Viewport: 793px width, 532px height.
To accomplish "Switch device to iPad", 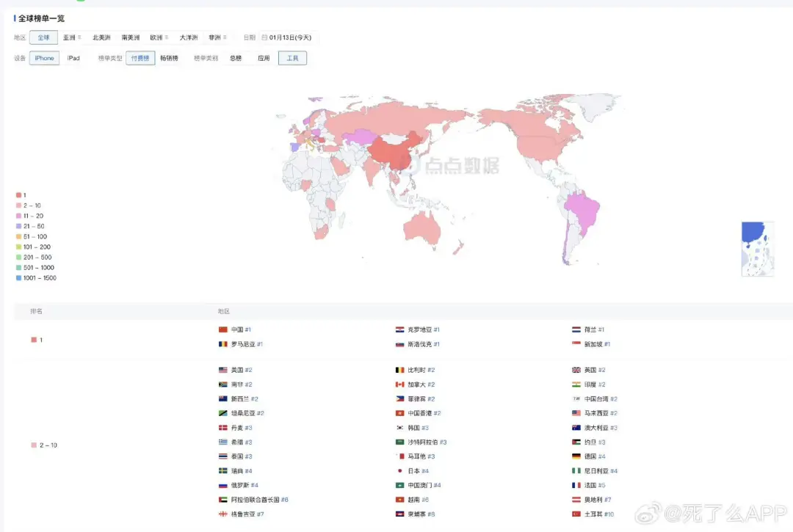I will coord(73,57).
